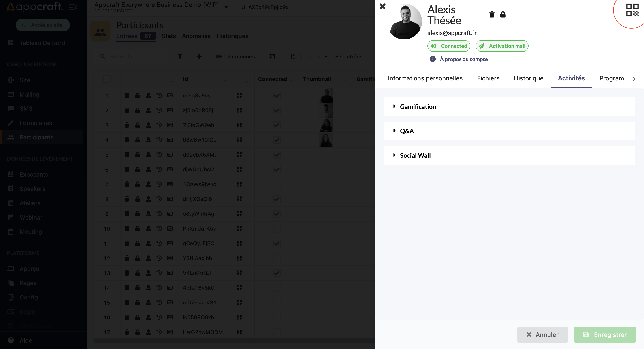Open the QR code icon in the panel header

click(x=632, y=10)
